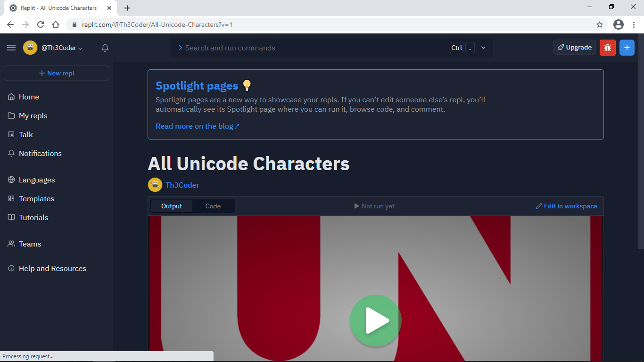
Task: Click the Upgrade button
Action: [575, 48]
